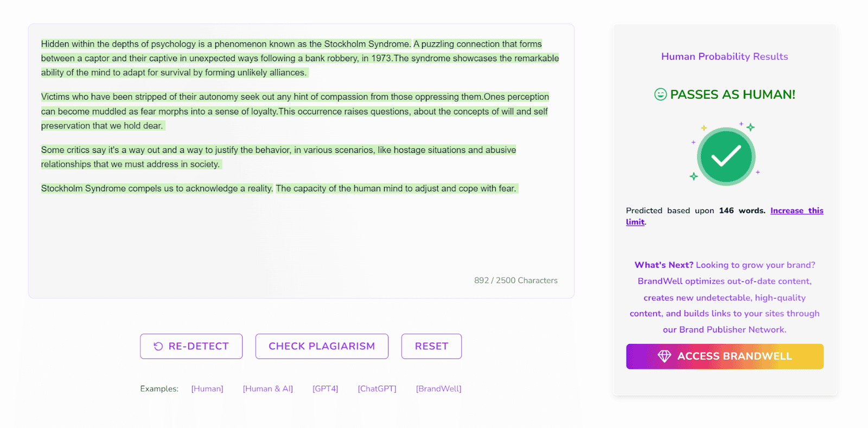Screen dimensions: 868x428
Task: Load the [GPT4] example
Action: (x=325, y=388)
